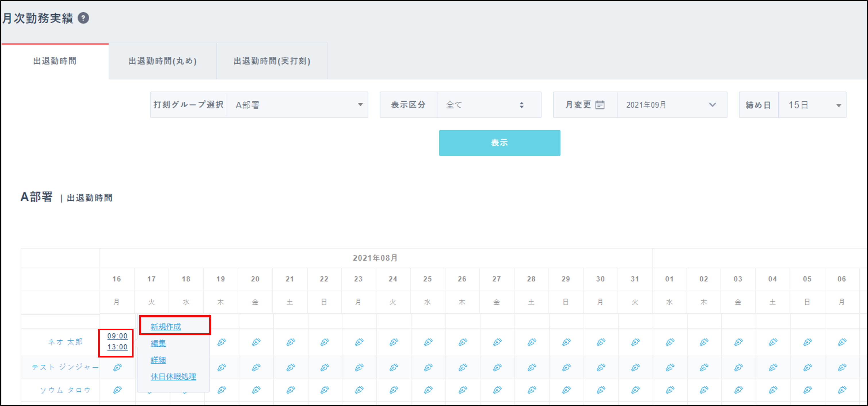868x406 pixels.
Task: Switch to the 出退勤時間(丸め) tab
Action: pos(163,61)
